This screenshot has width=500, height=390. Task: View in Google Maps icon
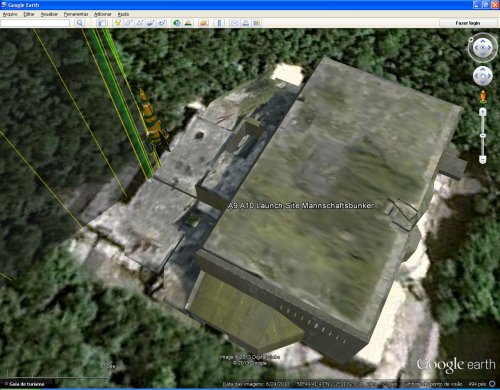[256, 23]
